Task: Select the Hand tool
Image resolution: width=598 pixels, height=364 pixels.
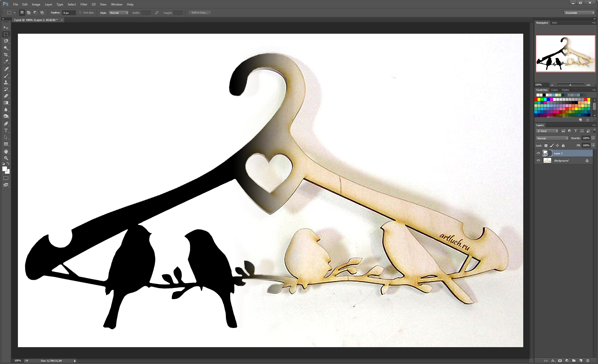Action: point(6,151)
